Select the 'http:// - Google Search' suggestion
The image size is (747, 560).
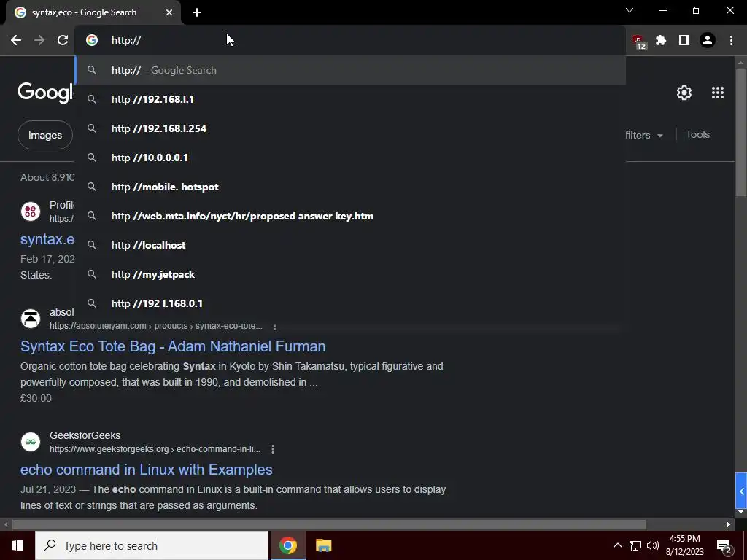pyautogui.click(x=350, y=70)
